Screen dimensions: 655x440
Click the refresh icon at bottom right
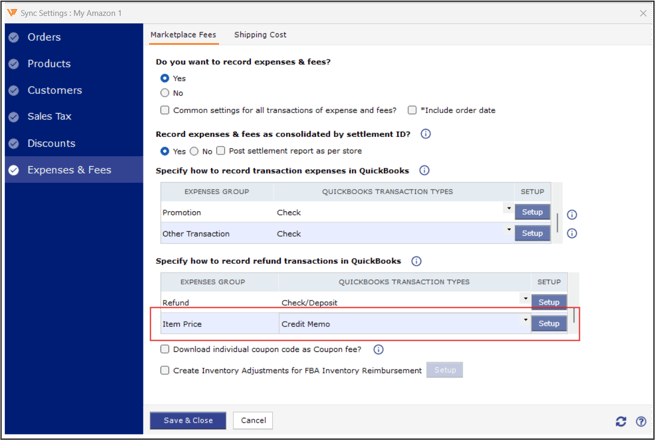tap(622, 421)
